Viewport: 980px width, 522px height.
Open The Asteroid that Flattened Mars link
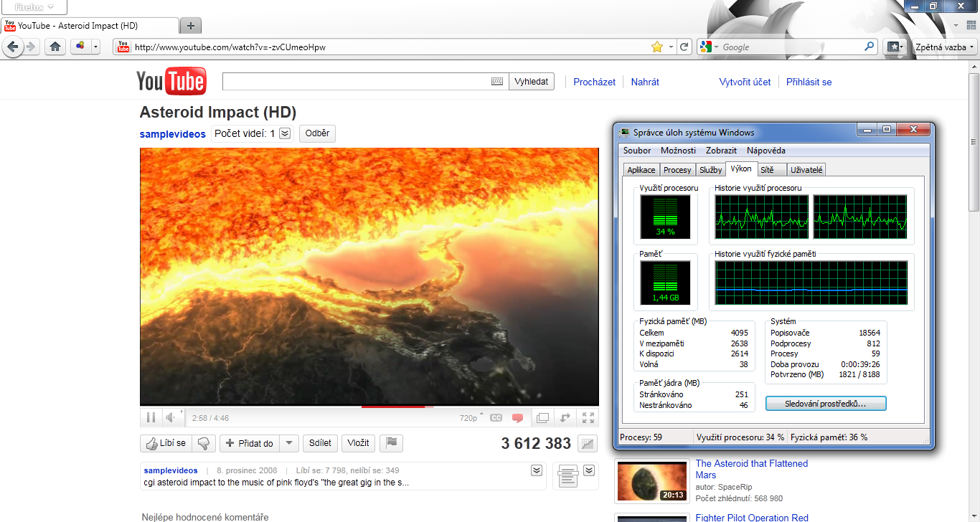[x=751, y=469]
